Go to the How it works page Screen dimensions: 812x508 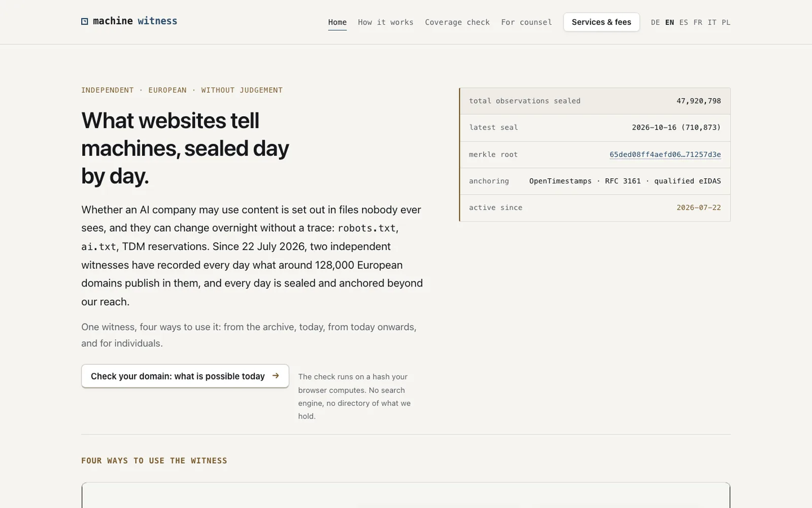coord(386,22)
